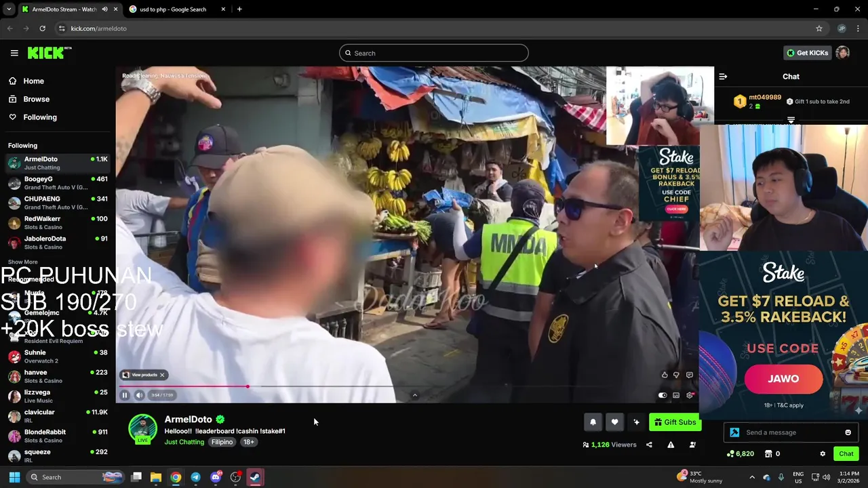
Task: Select the CHUPAENG channel in Following
Action: pos(58,203)
